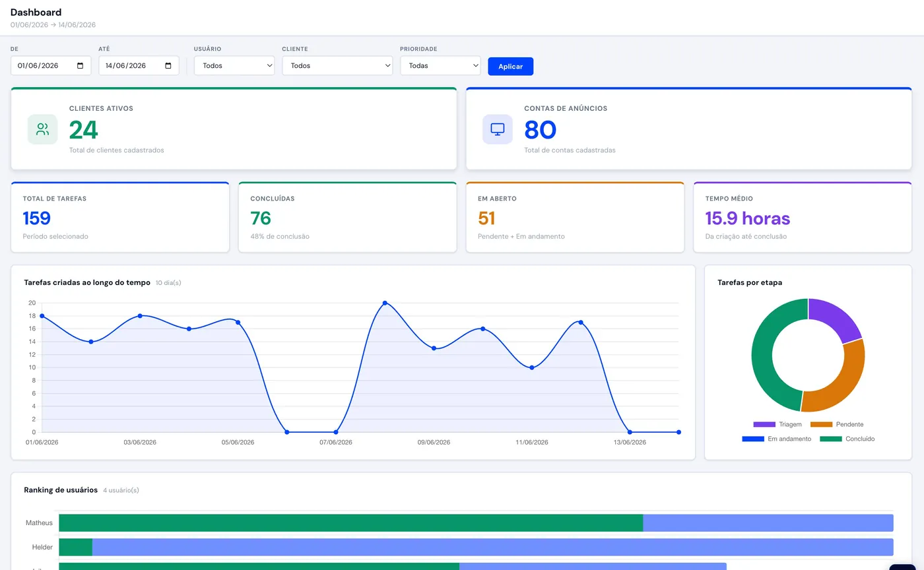
Task: Click the Tarefas criadas ao longo do tempo heading
Action: coord(87,282)
